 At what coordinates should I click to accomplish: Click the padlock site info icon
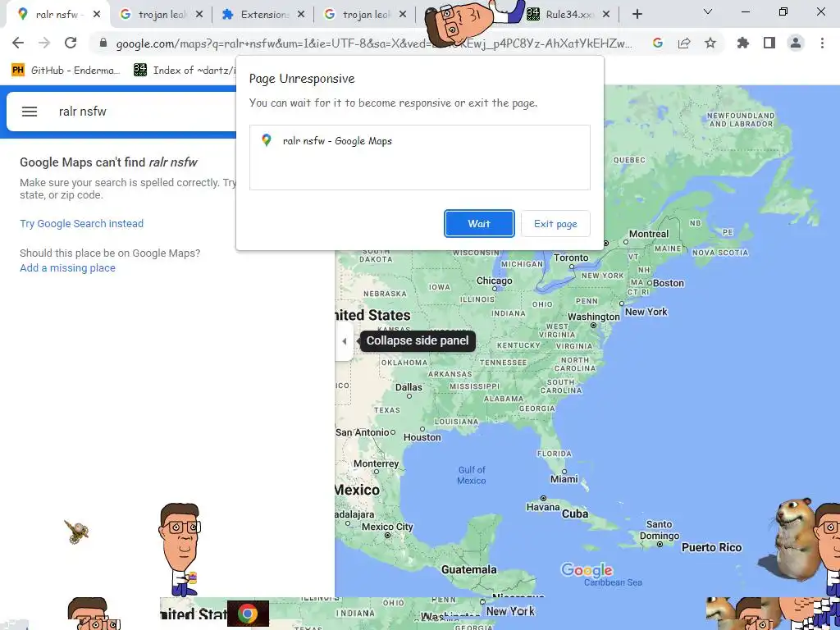click(x=103, y=43)
